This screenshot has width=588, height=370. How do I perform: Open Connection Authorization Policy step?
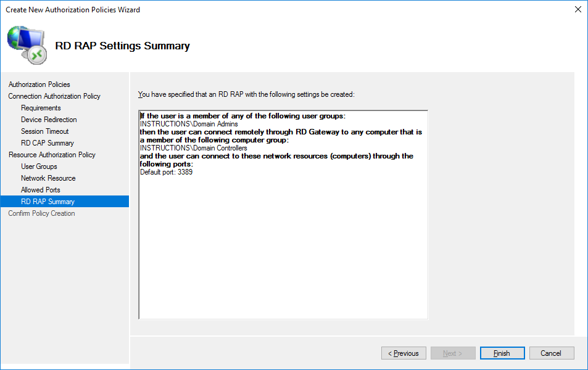coord(54,96)
